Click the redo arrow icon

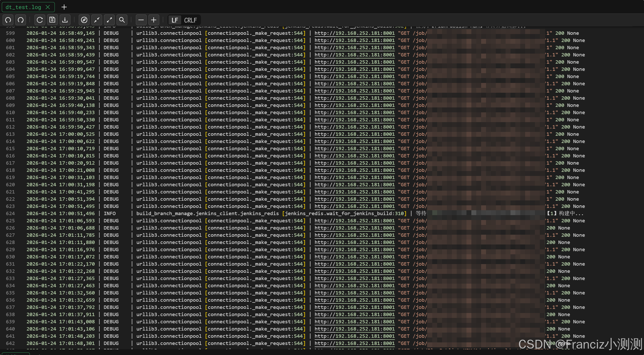[x=21, y=20]
